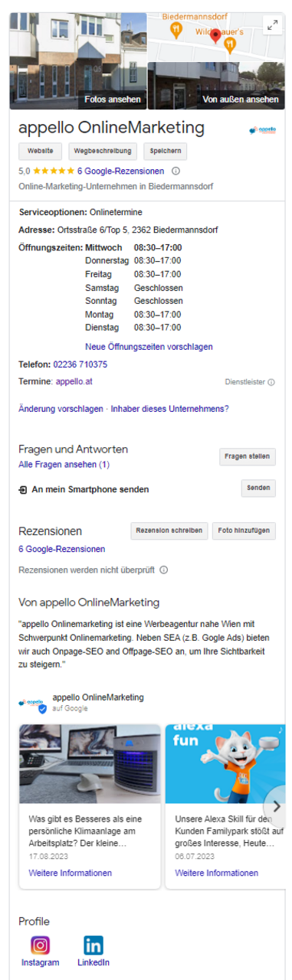Select the Sonntag Geschlossen hours row
Viewport: 292px width, 980px height.
point(133,301)
